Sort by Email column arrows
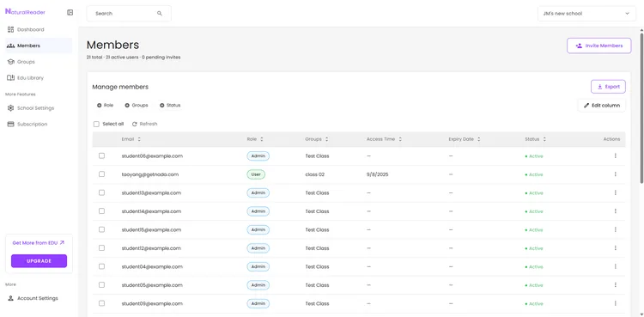Image resolution: width=644 pixels, height=317 pixels. click(139, 139)
